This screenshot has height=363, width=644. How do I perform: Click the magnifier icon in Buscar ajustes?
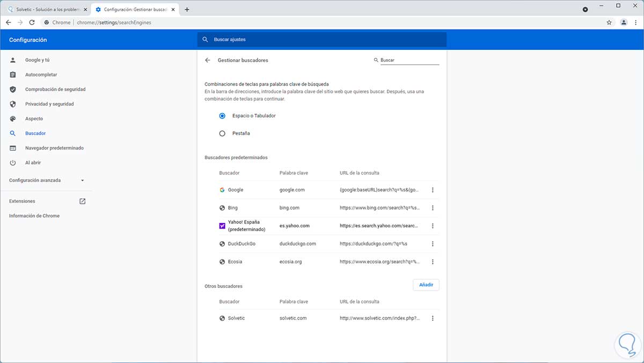tap(205, 40)
